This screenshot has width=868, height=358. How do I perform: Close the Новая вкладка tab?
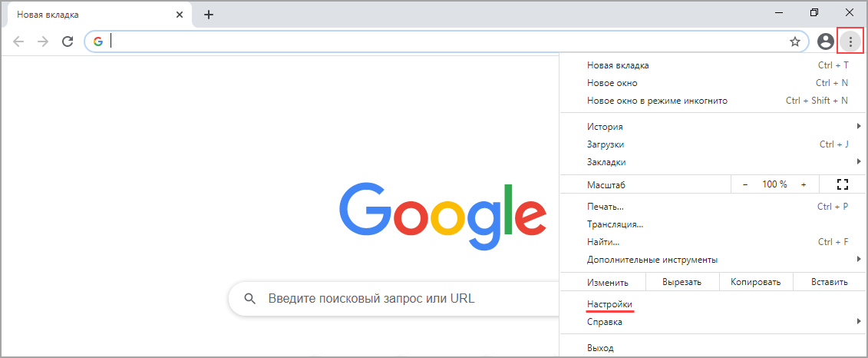click(180, 15)
